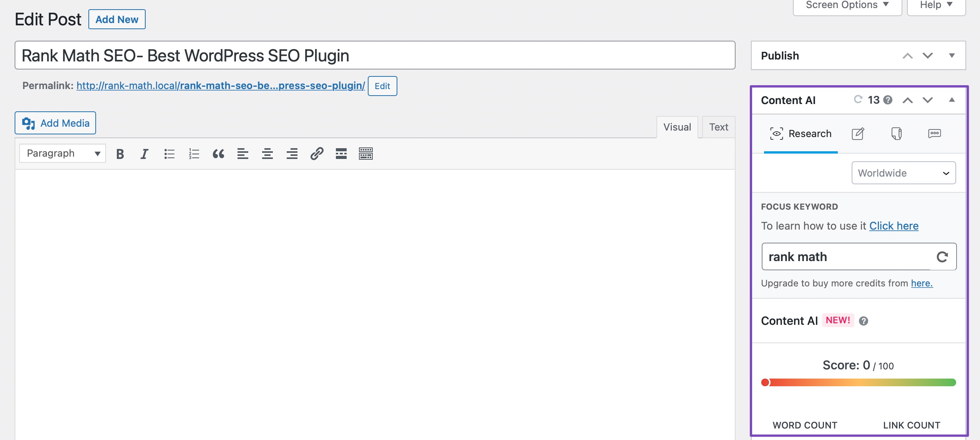Screen dimensions: 980x440
Task: Align text right
Action: click(x=292, y=154)
